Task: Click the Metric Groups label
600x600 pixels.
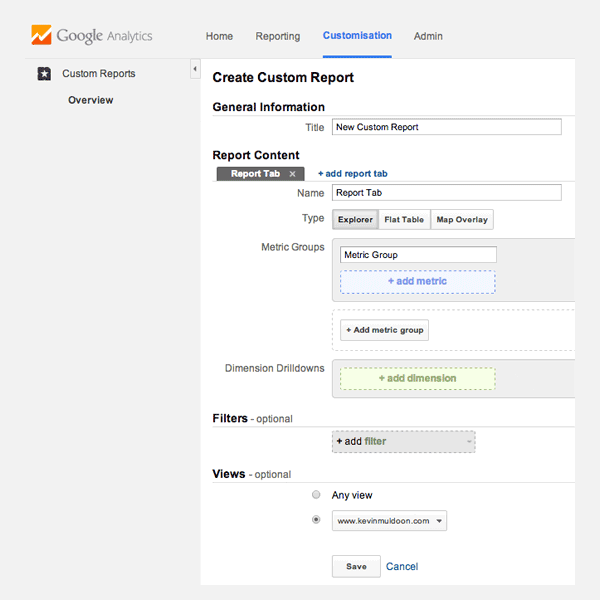Action: coord(293,247)
